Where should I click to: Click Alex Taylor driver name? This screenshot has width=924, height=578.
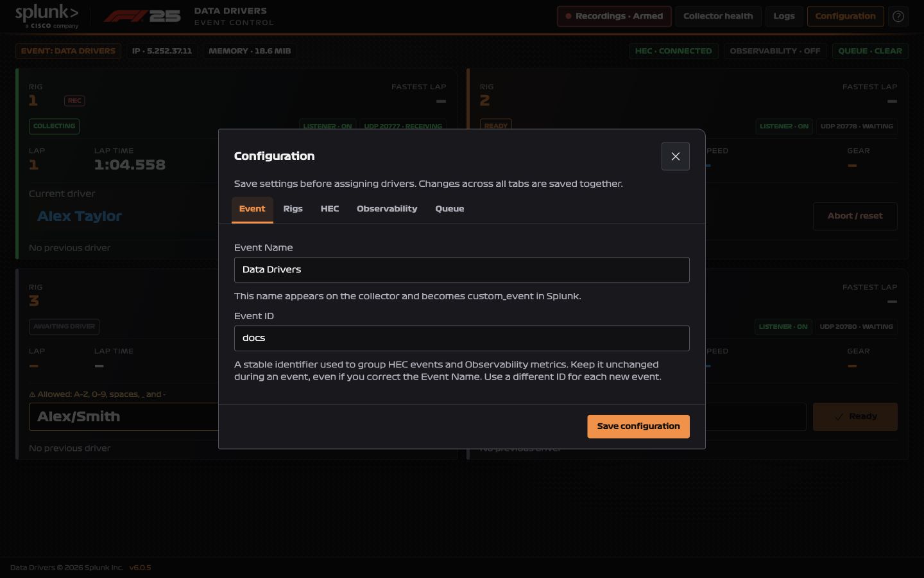coord(80,216)
